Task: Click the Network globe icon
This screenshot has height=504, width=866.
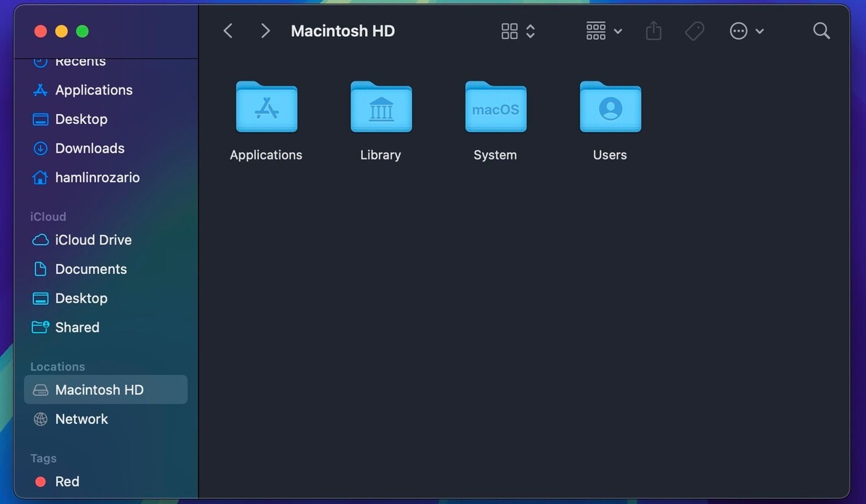Action: pyautogui.click(x=40, y=419)
